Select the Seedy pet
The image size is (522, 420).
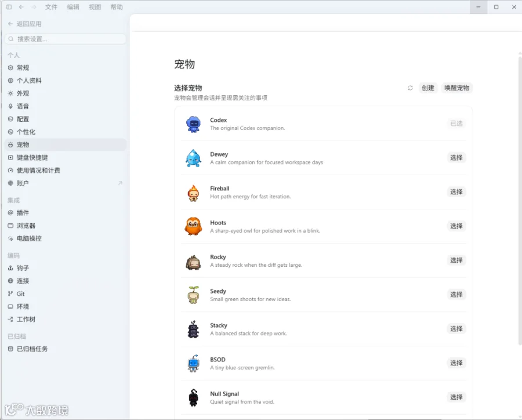456,295
